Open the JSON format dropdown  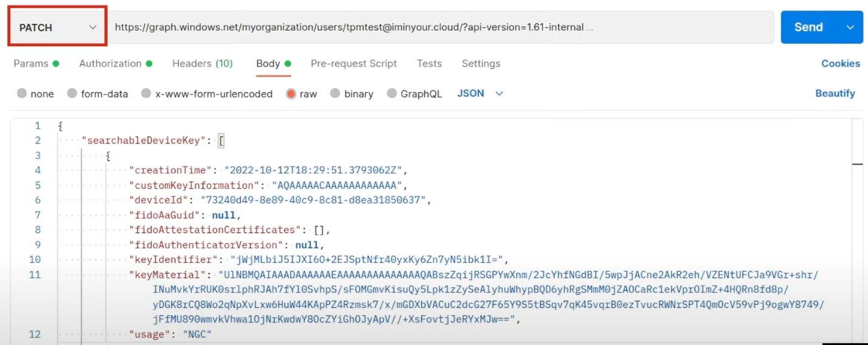480,94
